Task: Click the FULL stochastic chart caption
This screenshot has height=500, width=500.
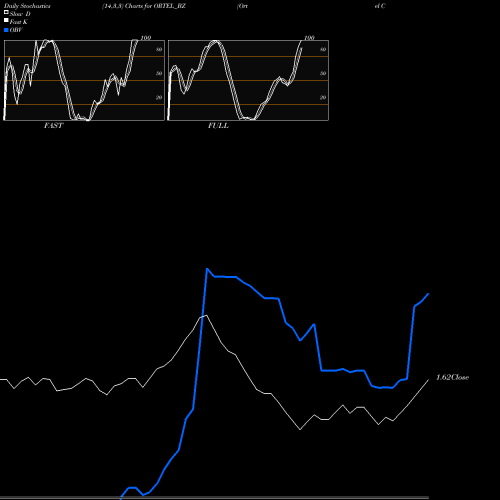Action: pos(218,126)
